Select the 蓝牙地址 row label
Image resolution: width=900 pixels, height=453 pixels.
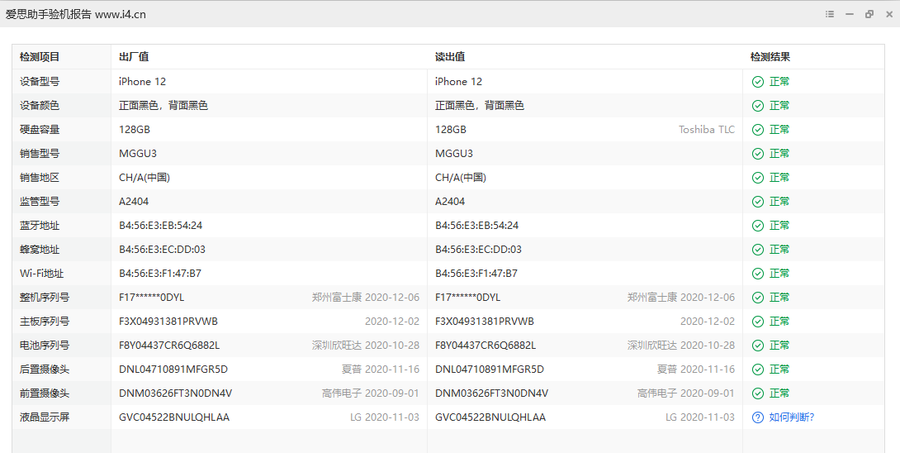pyautogui.click(x=40, y=226)
